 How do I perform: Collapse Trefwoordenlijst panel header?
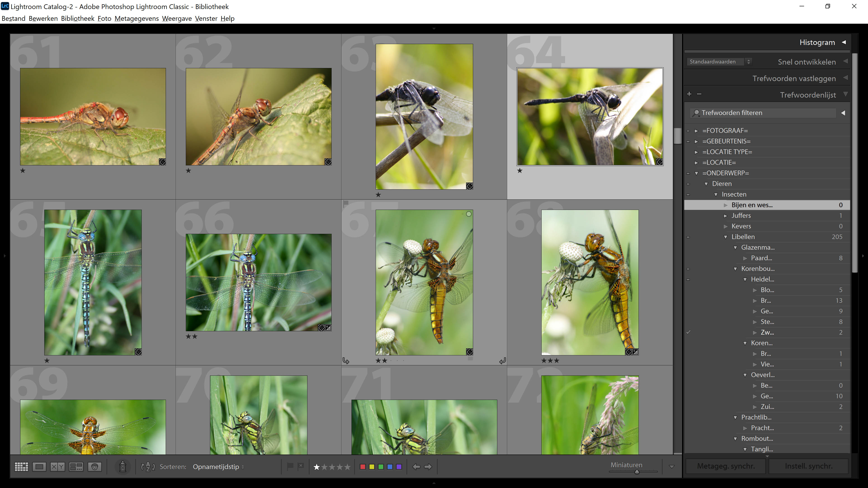tap(808, 95)
